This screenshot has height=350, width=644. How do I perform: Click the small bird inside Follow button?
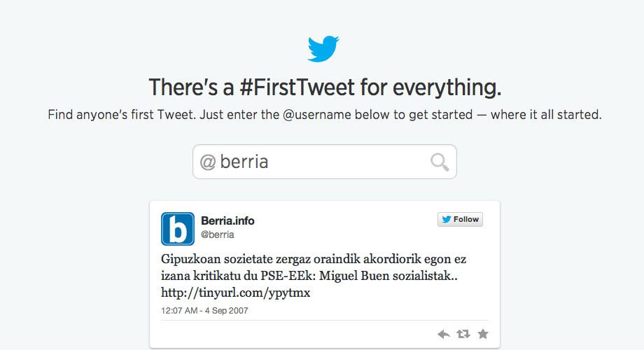coord(447,219)
